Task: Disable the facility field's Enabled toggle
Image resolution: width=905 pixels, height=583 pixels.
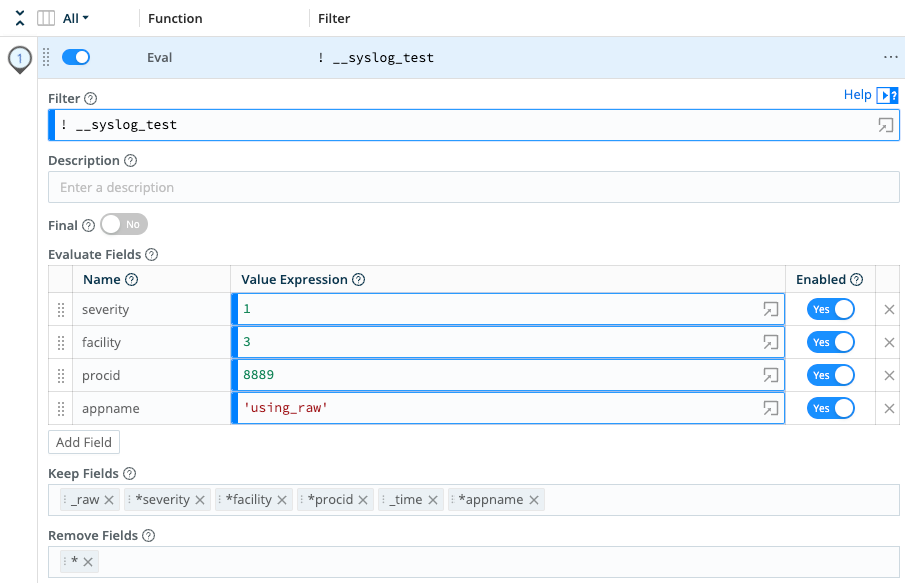Action: click(x=830, y=342)
